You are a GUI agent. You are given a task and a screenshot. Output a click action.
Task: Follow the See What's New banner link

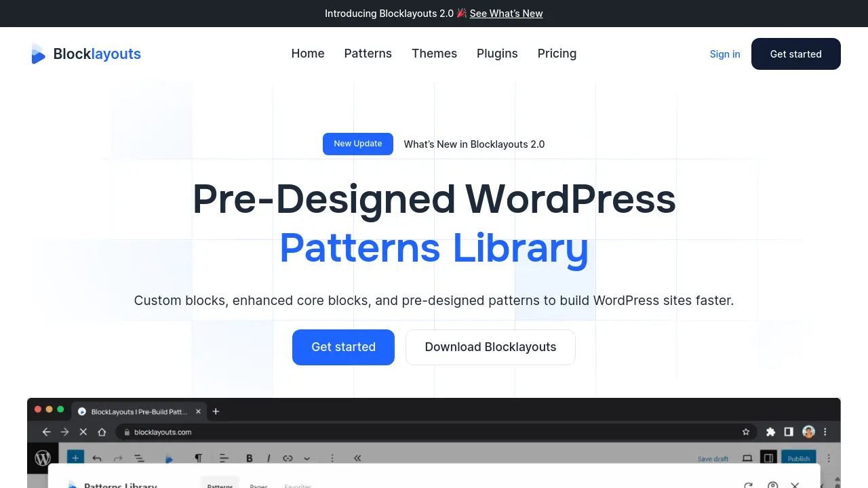pos(507,14)
